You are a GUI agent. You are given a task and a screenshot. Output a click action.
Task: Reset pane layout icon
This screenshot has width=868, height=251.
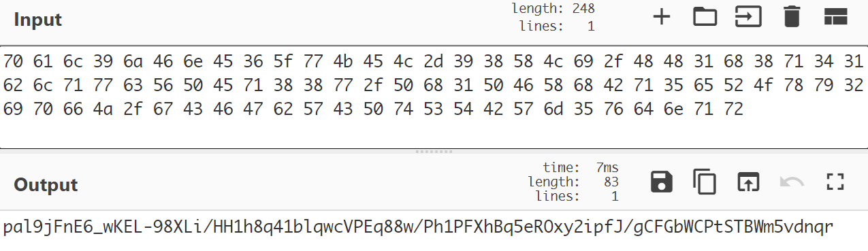click(835, 17)
